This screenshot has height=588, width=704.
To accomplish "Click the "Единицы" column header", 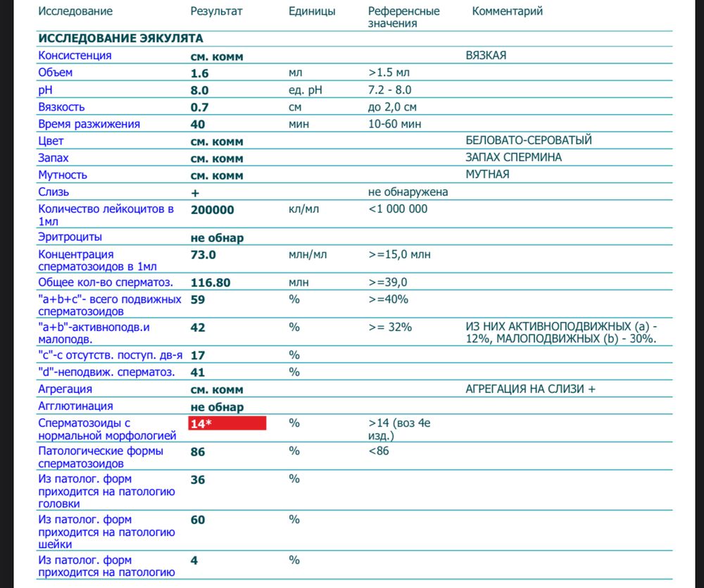I will (312, 11).
